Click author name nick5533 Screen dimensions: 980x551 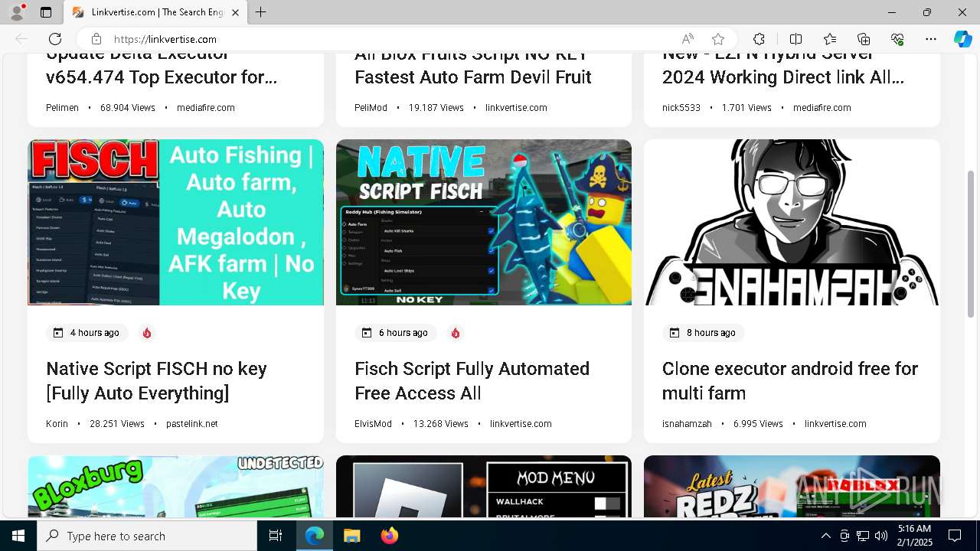(681, 108)
